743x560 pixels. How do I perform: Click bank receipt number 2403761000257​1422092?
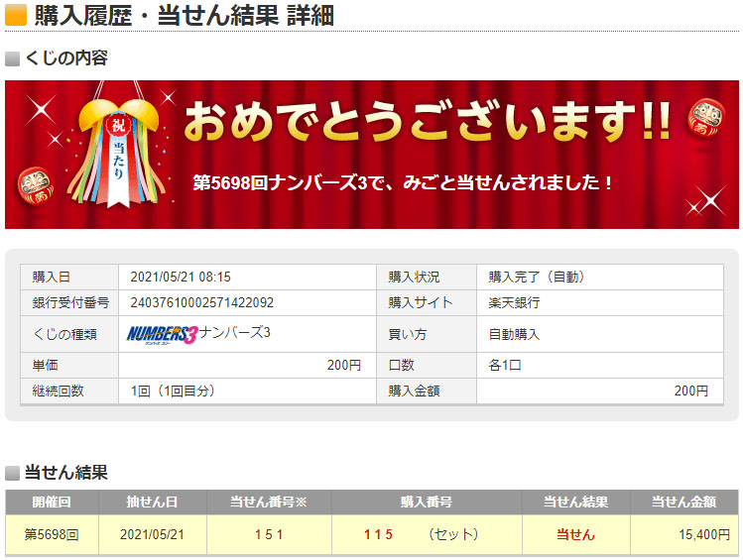[202, 303]
